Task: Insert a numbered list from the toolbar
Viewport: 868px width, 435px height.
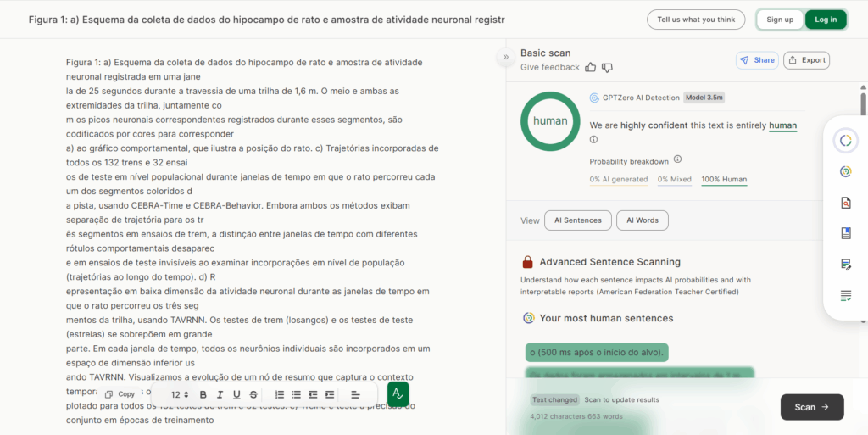Action: [280, 394]
